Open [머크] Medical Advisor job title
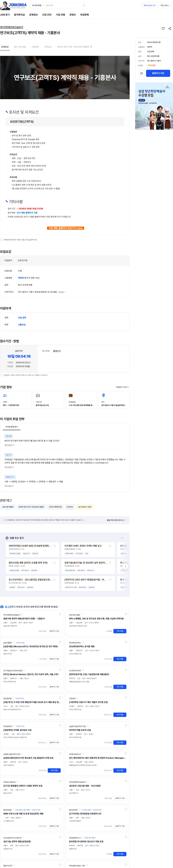The height and width of the screenshot is (868, 173). point(31,675)
